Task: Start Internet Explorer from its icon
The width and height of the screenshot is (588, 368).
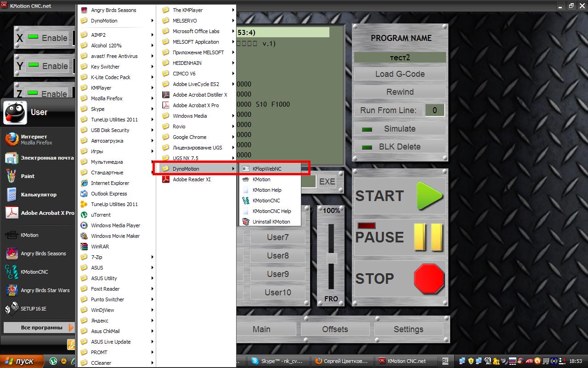Action: pyautogui.click(x=84, y=183)
